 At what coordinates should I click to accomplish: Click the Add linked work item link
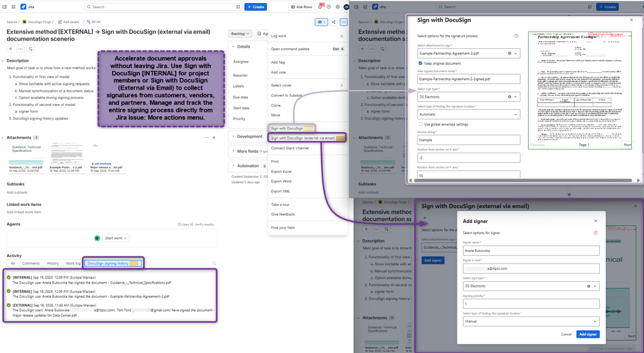coord(24,212)
